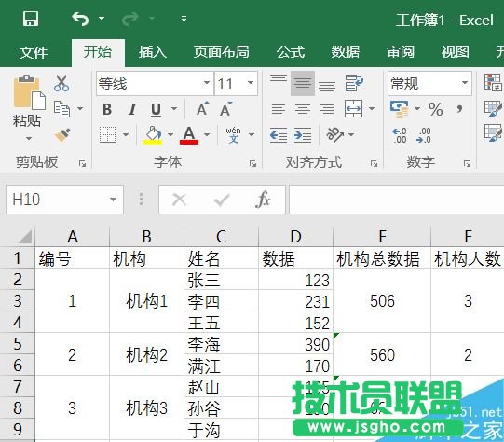This screenshot has width=504, height=442.
Task: Click the Save icon in quick access toolbar
Action: click(x=31, y=19)
